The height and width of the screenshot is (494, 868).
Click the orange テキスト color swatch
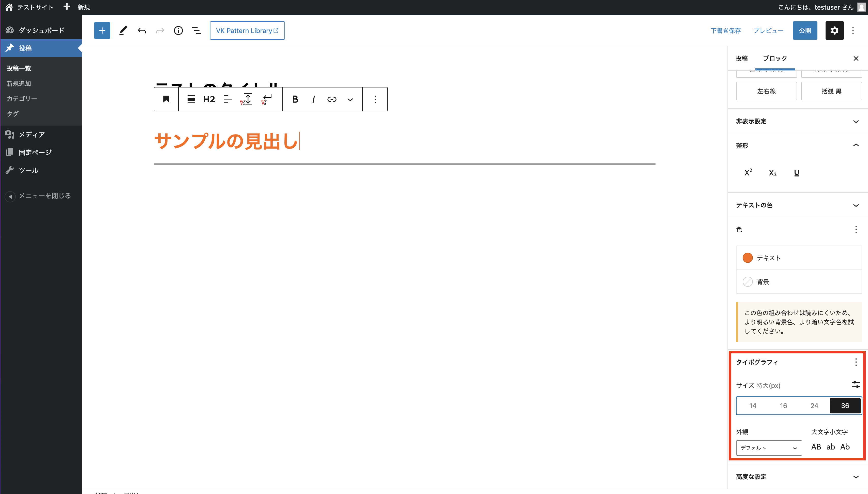pyautogui.click(x=748, y=258)
